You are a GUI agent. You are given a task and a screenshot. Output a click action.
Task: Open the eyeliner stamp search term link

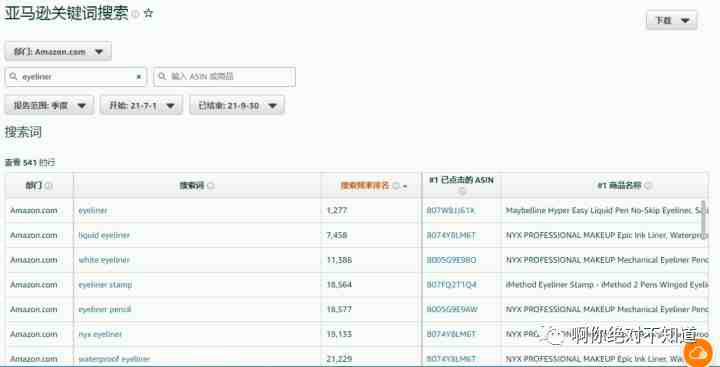(105, 285)
